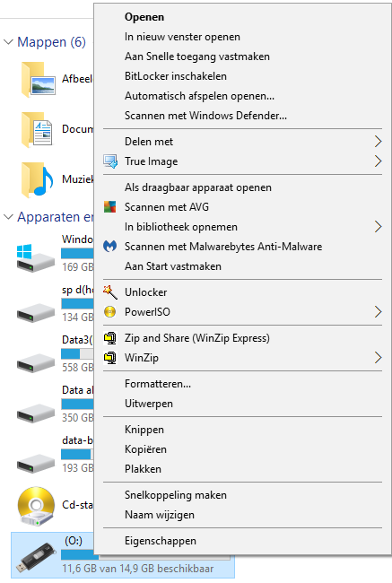Click the Malwarebytes blue logo icon
Viewport: 392px width, 583px height.
[x=109, y=246]
